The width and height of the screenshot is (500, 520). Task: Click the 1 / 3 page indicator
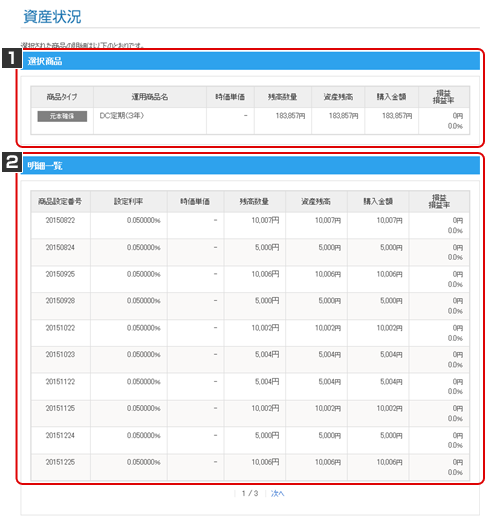[250, 493]
